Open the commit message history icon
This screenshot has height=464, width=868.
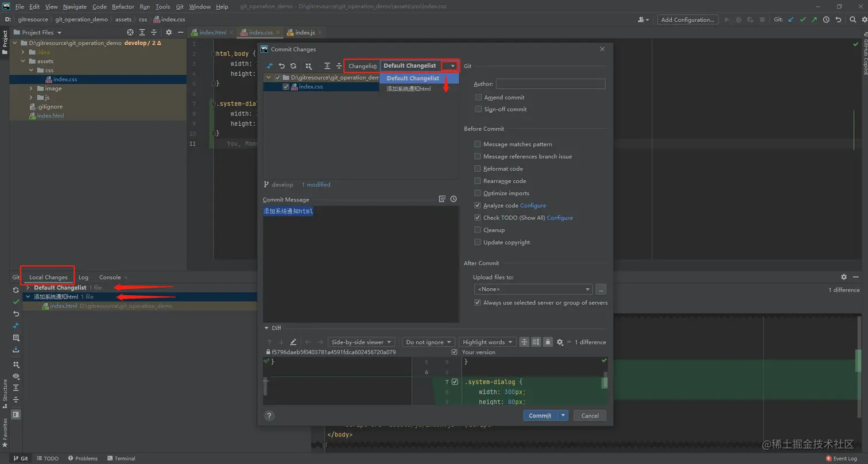pyautogui.click(x=453, y=198)
